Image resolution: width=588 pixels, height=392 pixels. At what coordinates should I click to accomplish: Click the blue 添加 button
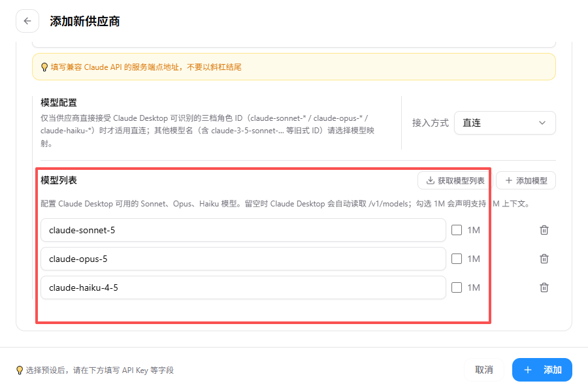coord(542,370)
